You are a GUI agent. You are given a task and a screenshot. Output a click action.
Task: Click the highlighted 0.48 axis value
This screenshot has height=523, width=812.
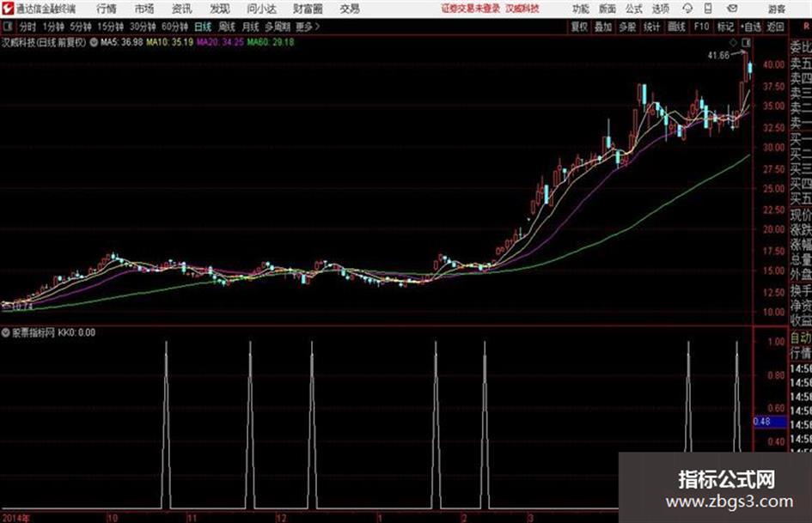[x=770, y=422]
